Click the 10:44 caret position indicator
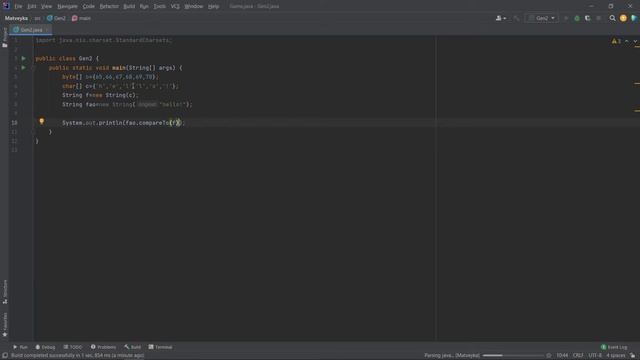640x360 pixels. [x=562, y=356]
